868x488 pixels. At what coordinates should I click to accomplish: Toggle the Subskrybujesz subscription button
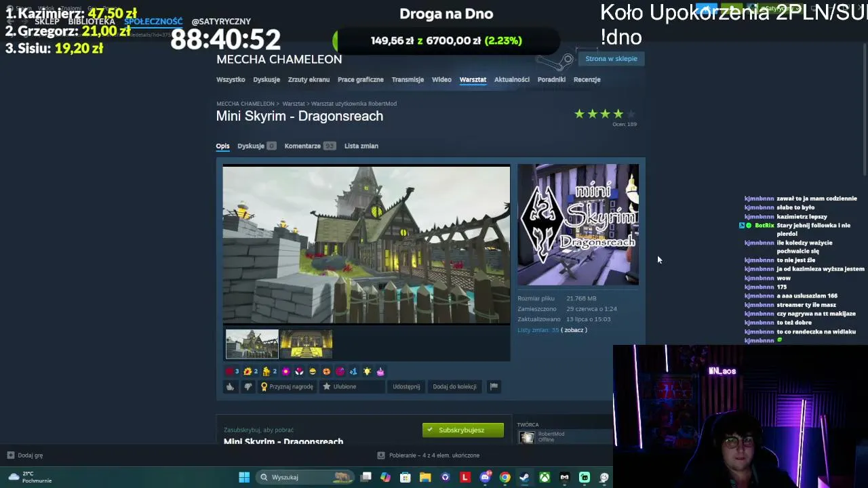point(462,430)
